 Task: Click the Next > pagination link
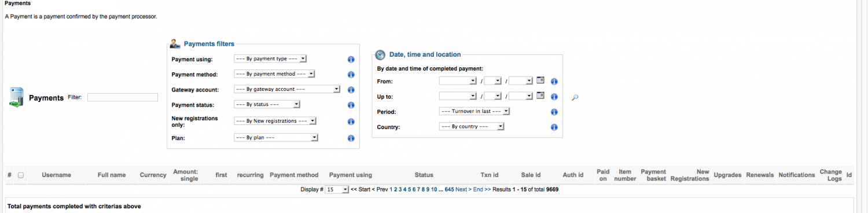[463, 190]
